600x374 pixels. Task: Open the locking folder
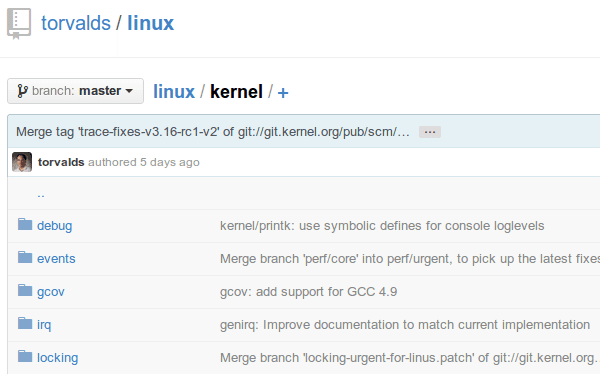[x=57, y=358]
